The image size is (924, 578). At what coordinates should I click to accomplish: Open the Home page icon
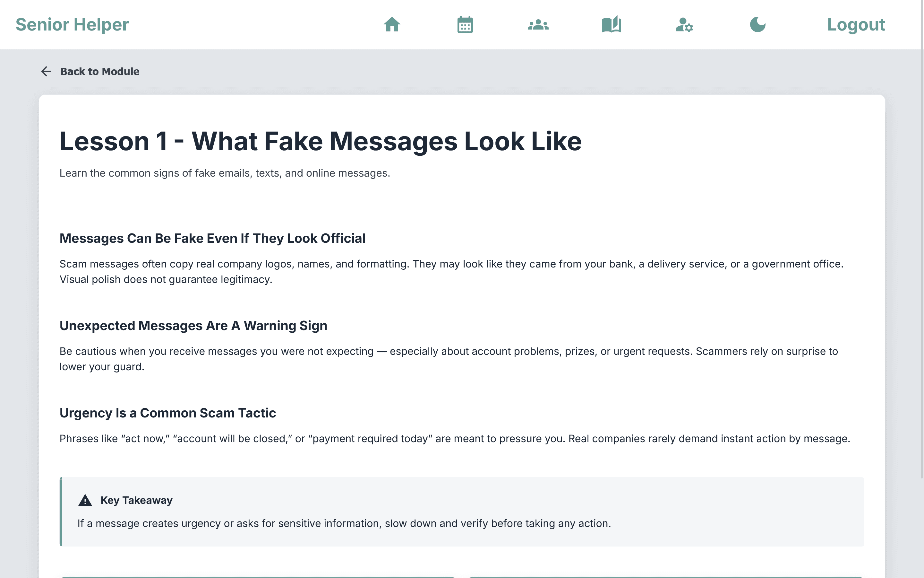(392, 24)
